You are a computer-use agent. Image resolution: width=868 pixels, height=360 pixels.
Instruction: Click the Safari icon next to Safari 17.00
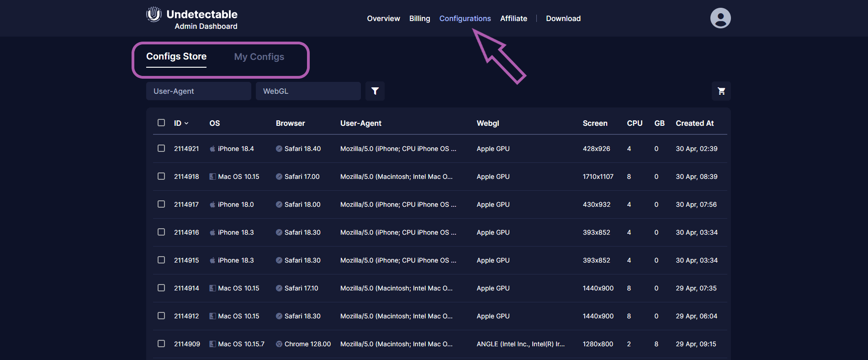click(x=279, y=177)
